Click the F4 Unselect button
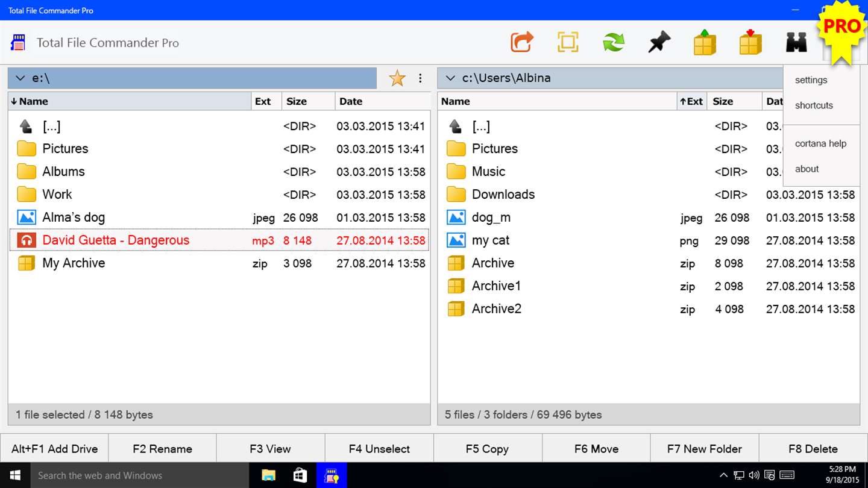Screen dimensions: 868x488 [379, 449]
